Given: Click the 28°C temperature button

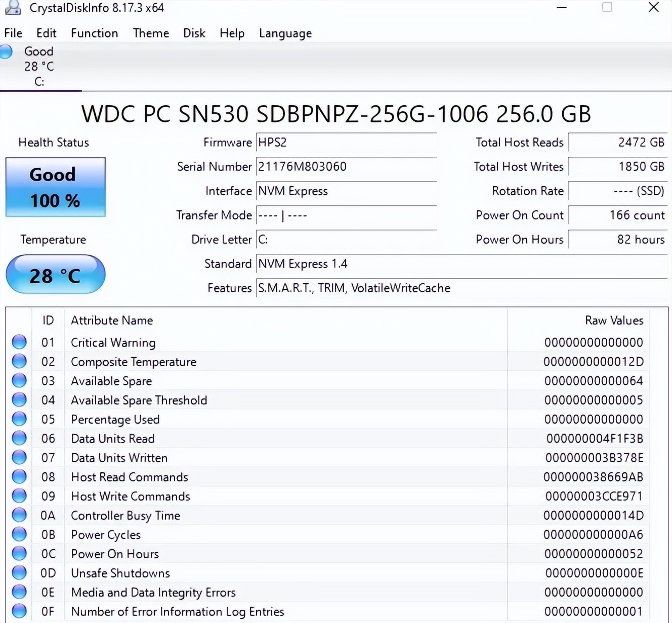Looking at the screenshot, I should click(55, 275).
